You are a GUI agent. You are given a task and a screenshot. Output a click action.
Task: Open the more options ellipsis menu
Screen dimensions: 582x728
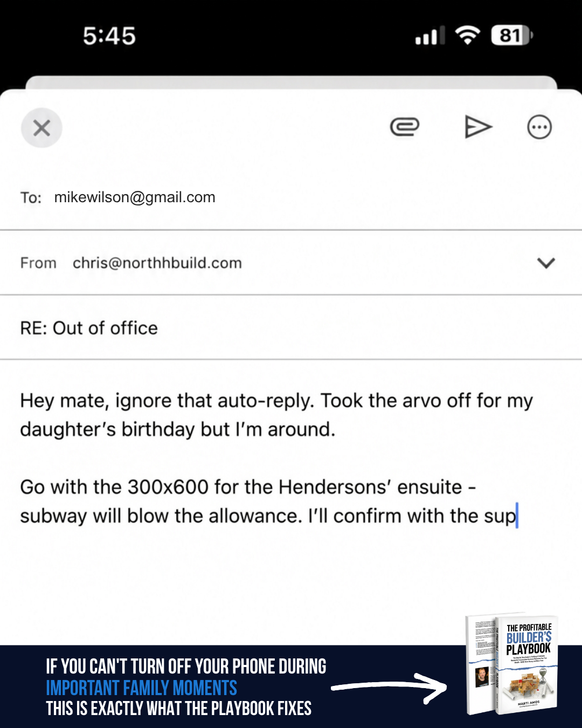coord(539,127)
